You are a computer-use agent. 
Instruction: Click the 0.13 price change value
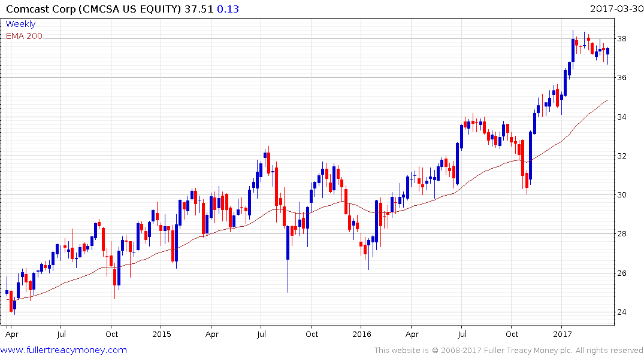pyautogui.click(x=228, y=9)
